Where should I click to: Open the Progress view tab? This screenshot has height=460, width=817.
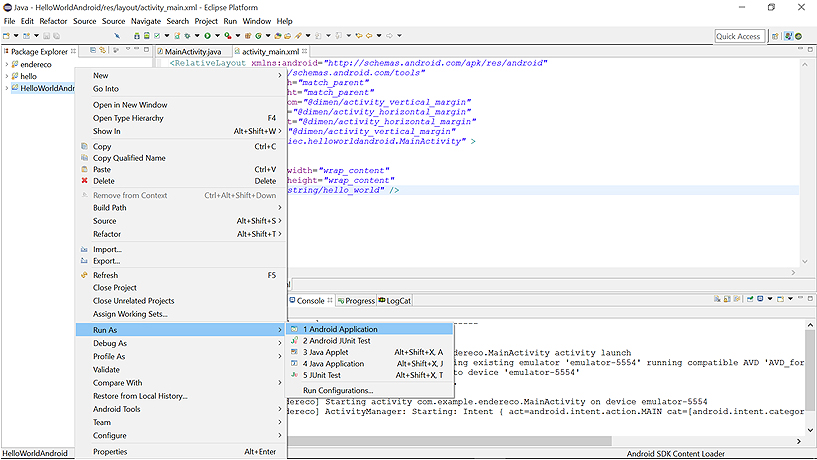[x=359, y=300]
